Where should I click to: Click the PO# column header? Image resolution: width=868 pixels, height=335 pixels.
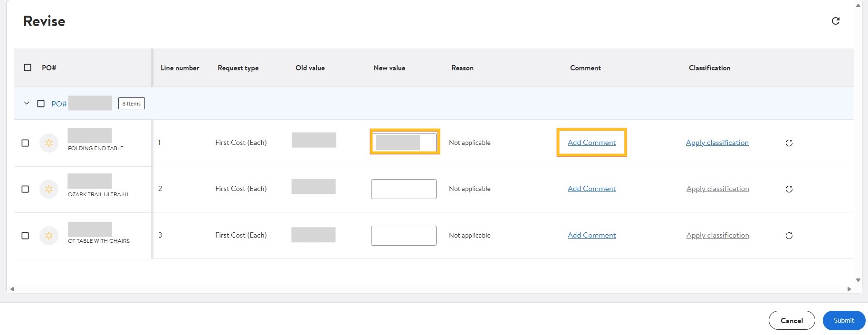point(49,68)
